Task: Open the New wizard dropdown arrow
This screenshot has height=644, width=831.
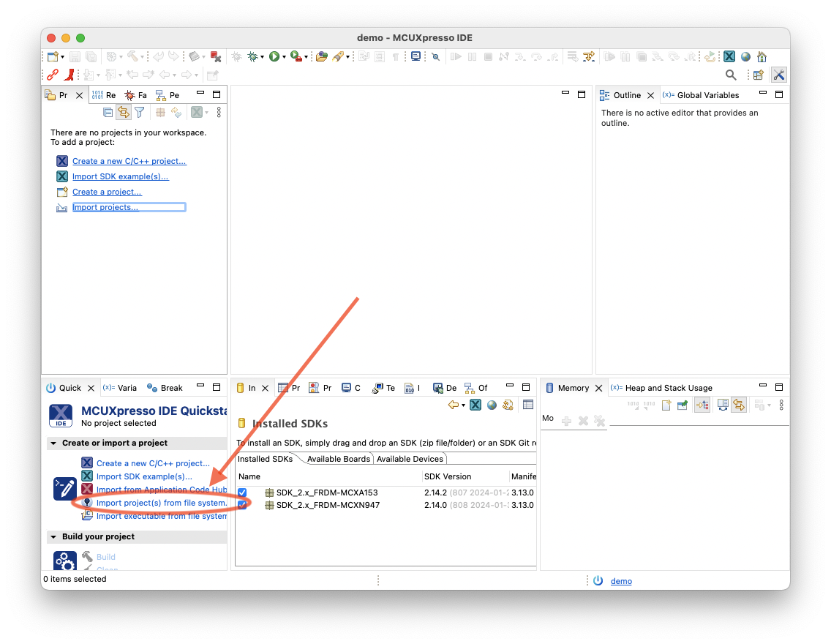Action: click(62, 57)
